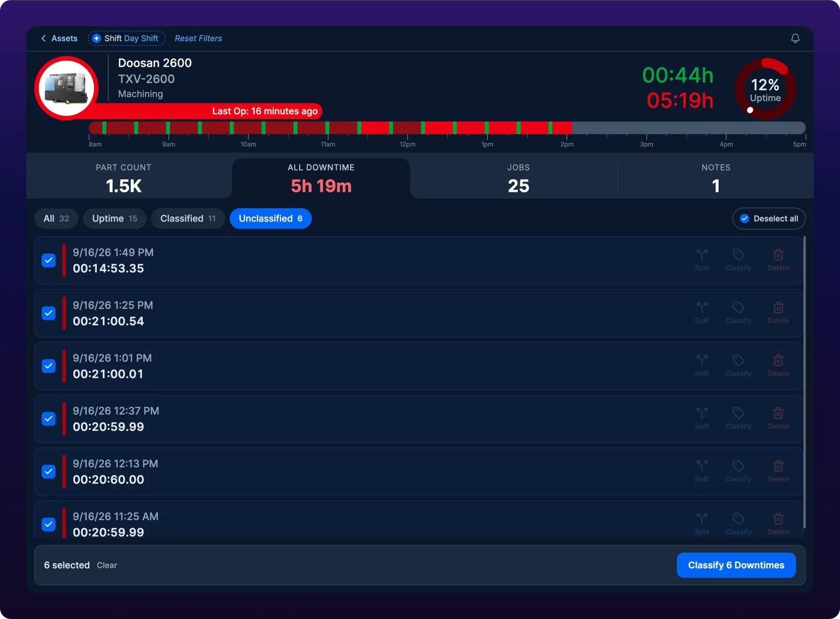
Task: Click the Doosan 2600 machine thumbnail
Action: [67, 88]
